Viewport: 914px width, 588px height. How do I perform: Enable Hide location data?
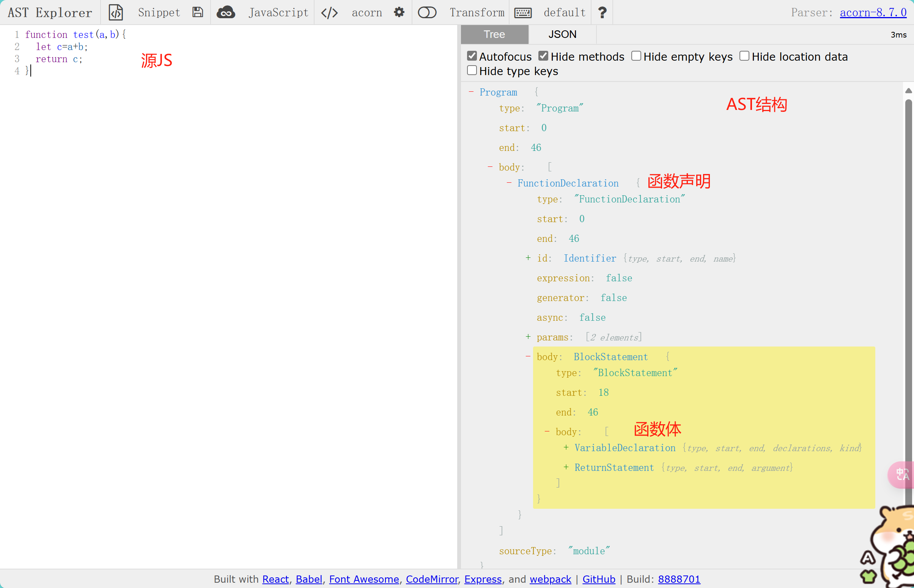coord(744,55)
